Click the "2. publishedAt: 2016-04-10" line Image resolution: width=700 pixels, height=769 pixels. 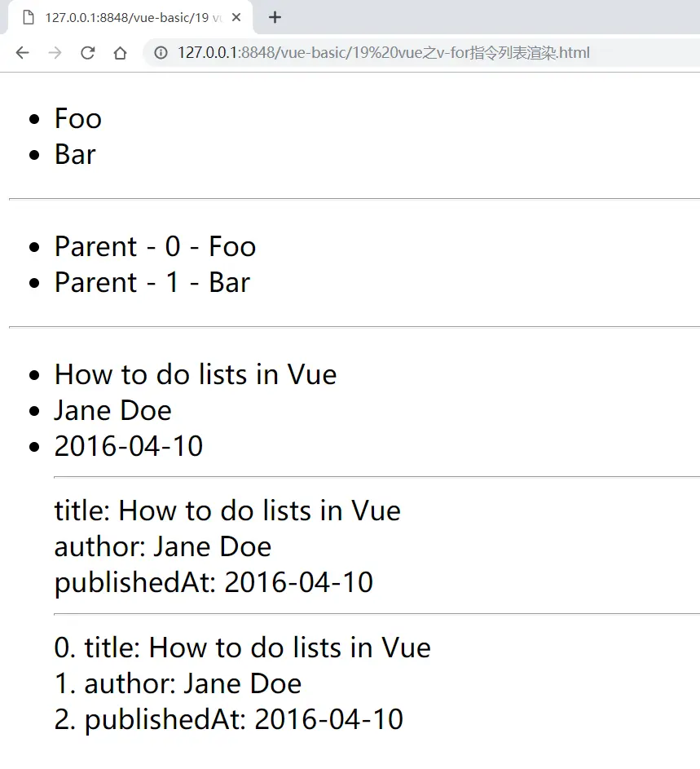228,719
